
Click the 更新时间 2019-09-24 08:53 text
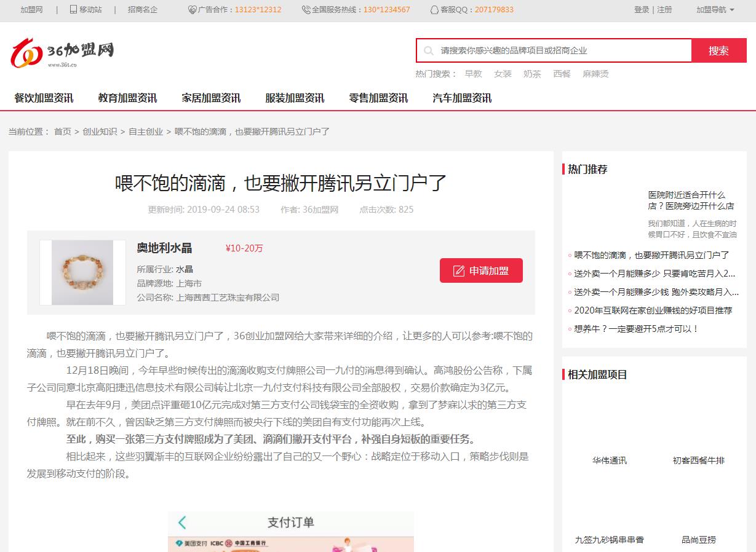(204, 210)
